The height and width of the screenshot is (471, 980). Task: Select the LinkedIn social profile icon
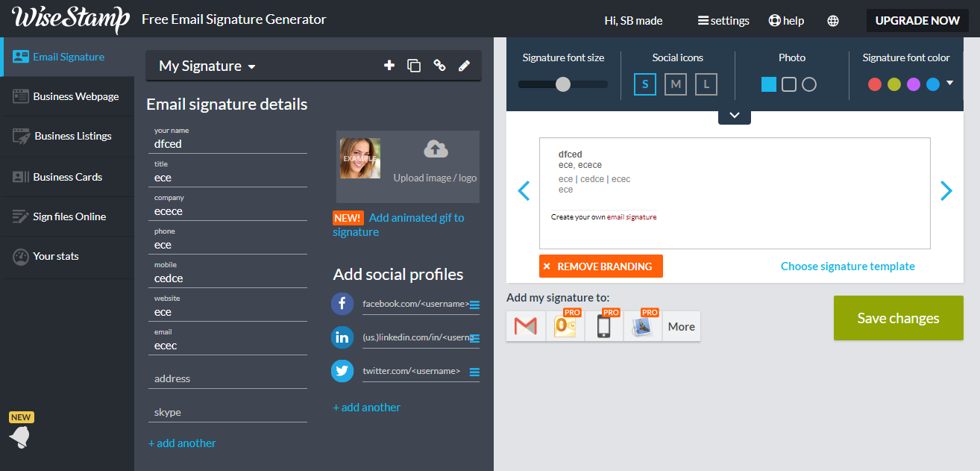(342, 337)
